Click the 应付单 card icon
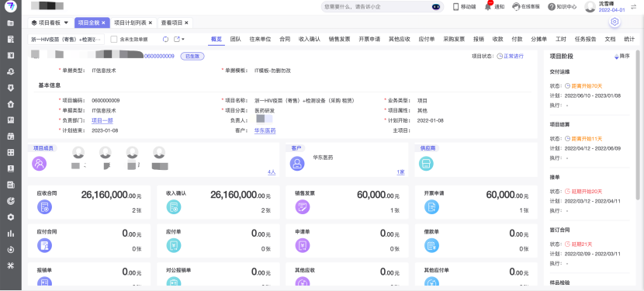Screen dimensions: 644x291 174,245
